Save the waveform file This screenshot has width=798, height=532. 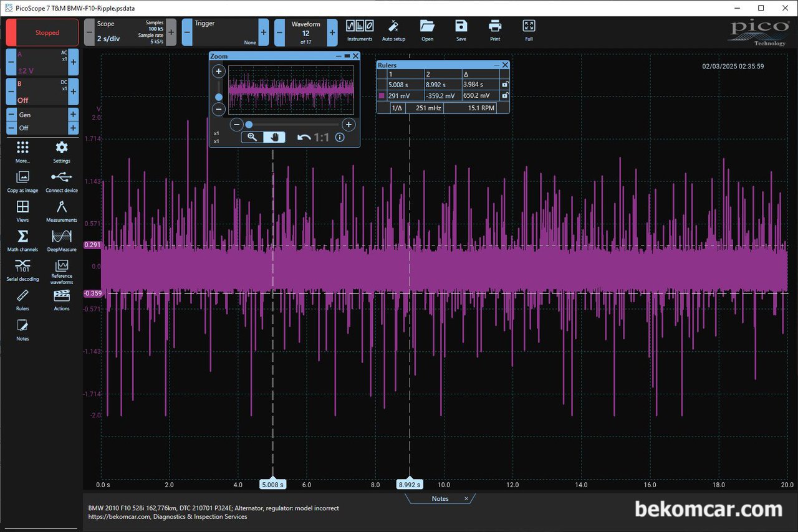461,31
